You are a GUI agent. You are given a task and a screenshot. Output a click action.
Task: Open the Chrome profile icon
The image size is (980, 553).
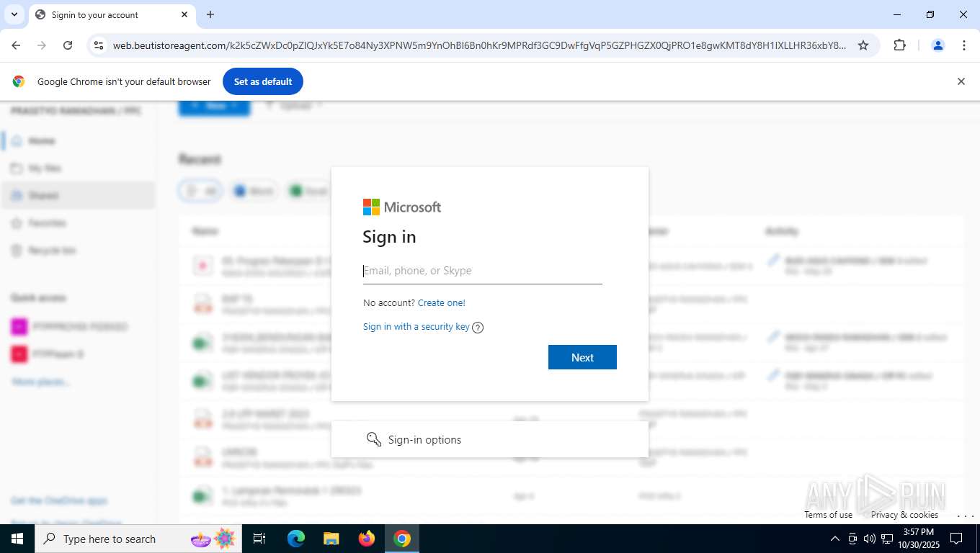tap(938, 45)
